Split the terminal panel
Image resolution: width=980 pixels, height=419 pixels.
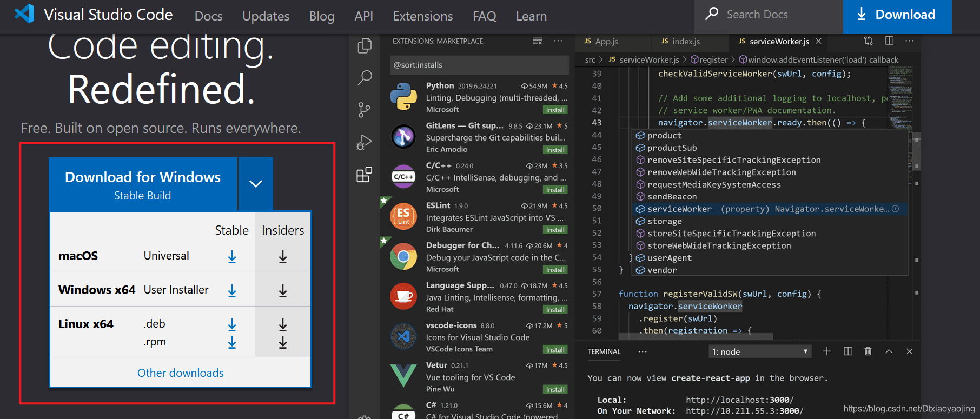coord(848,351)
